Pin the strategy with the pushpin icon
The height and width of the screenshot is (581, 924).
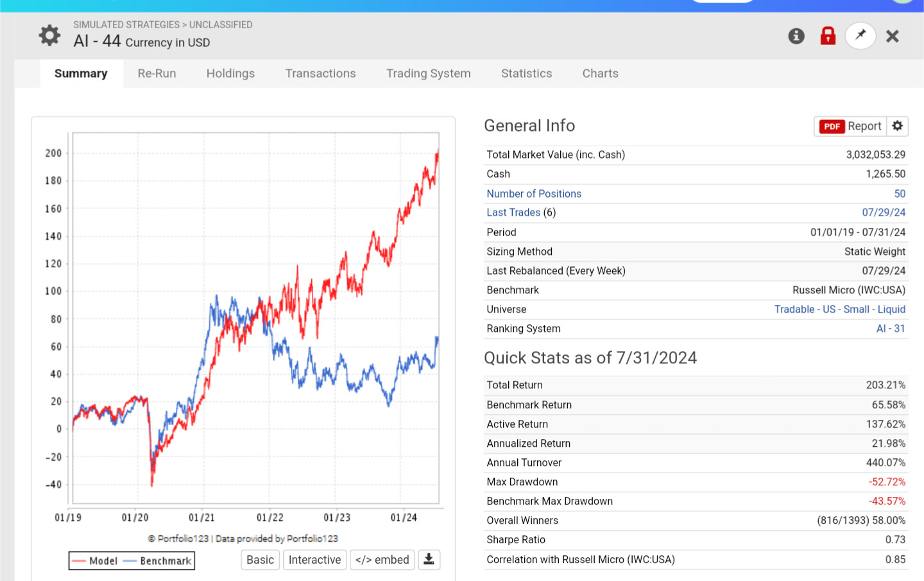860,35
